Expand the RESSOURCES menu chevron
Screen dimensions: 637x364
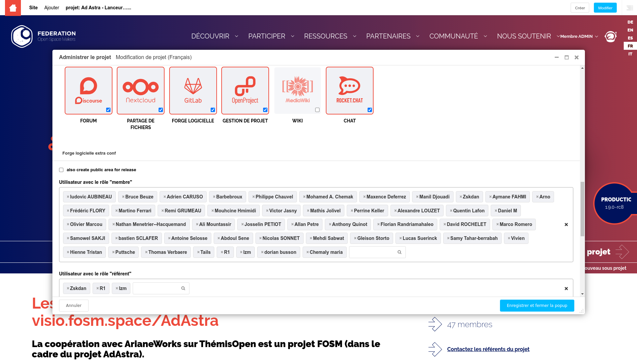355,36
